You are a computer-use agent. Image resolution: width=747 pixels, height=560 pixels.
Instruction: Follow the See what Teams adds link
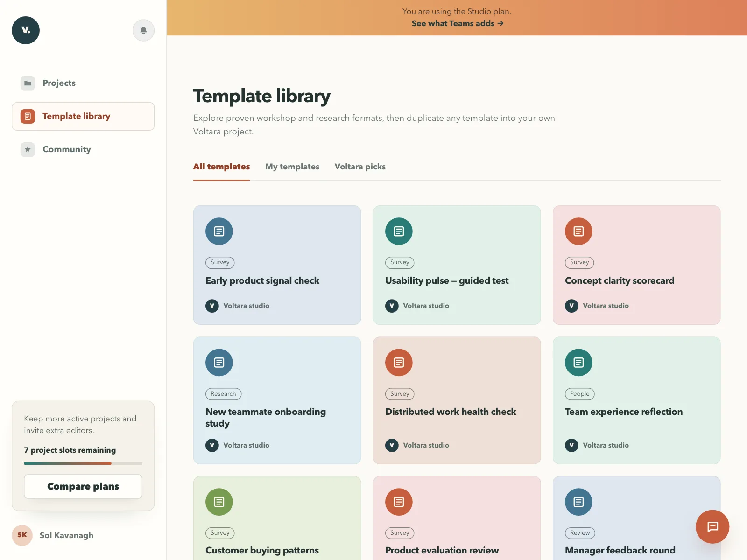pyautogui.click(x=458, y=23)
